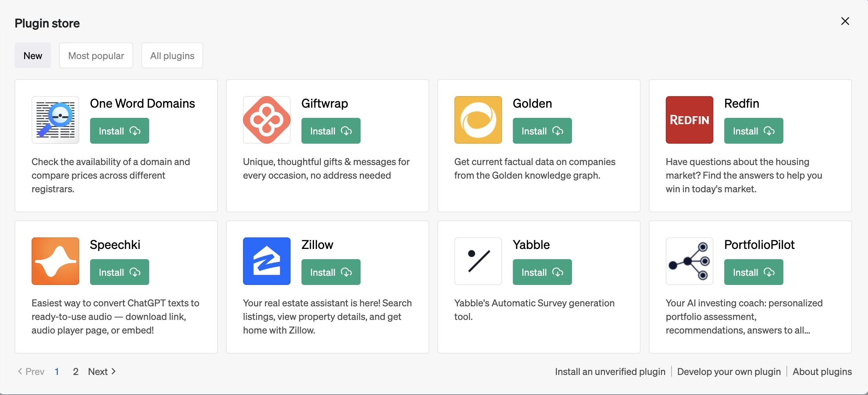Click the Yabble Automatic Survey description
Image resolution: width=868 pixels, height=395 pixels.
pos(534,310)
